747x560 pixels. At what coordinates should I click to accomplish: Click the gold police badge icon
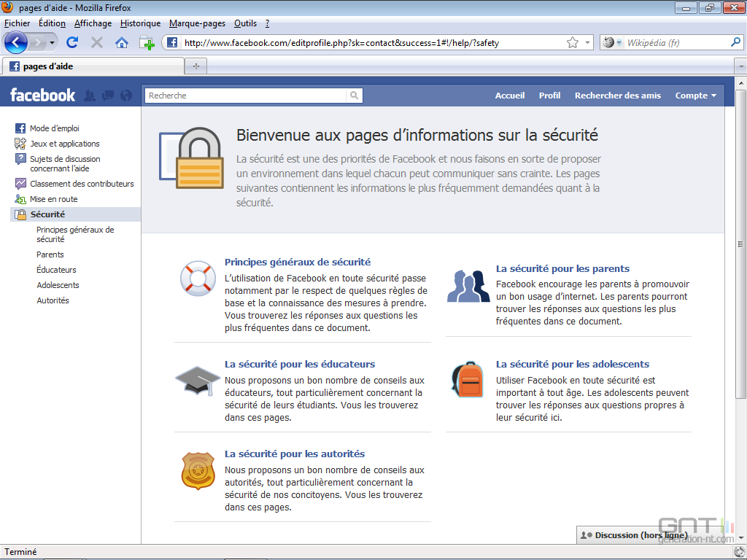[198, 470]
